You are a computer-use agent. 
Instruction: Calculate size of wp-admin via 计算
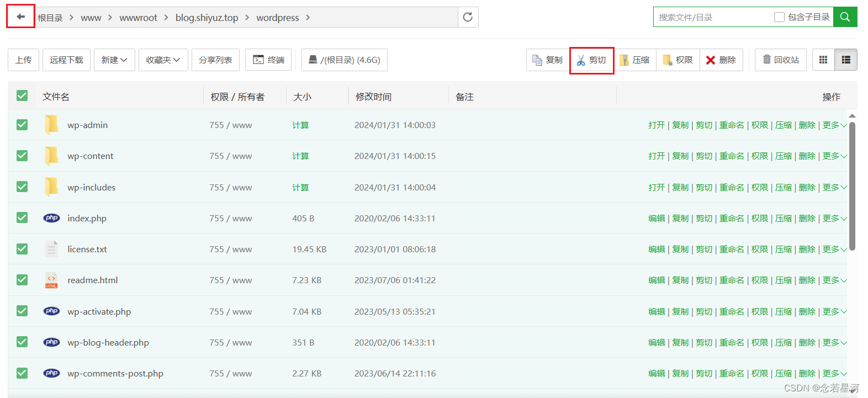(x=300, y=125)
